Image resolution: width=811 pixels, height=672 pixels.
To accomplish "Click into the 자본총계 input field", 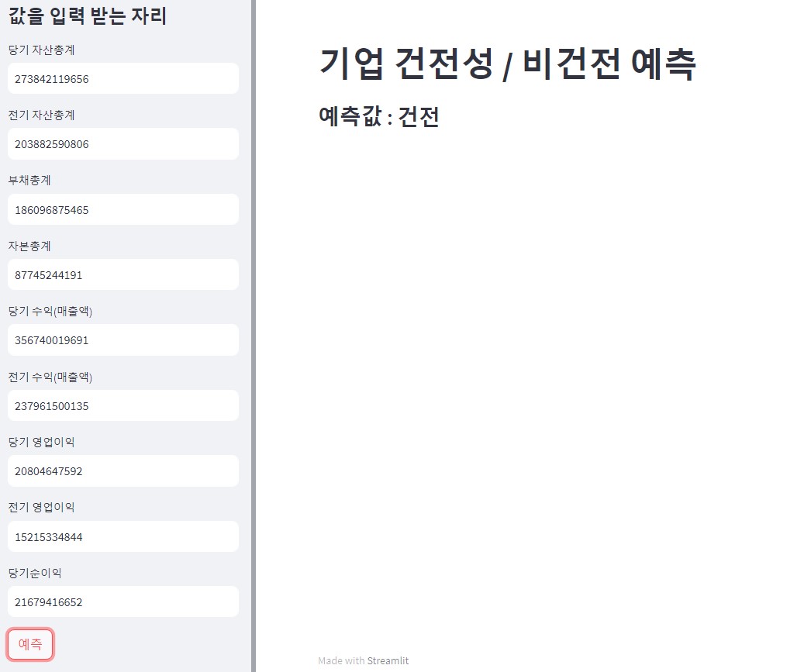I will [x=123, y=274].
